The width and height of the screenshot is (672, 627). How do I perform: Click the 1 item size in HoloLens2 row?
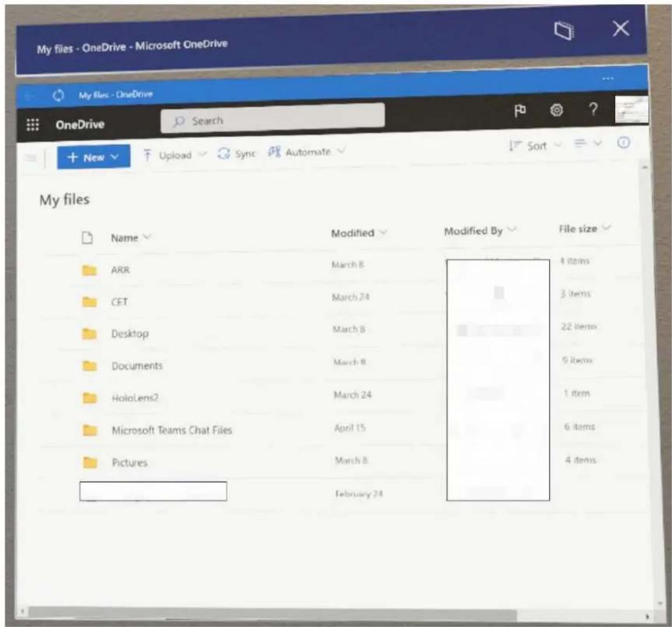click(577, 393)
